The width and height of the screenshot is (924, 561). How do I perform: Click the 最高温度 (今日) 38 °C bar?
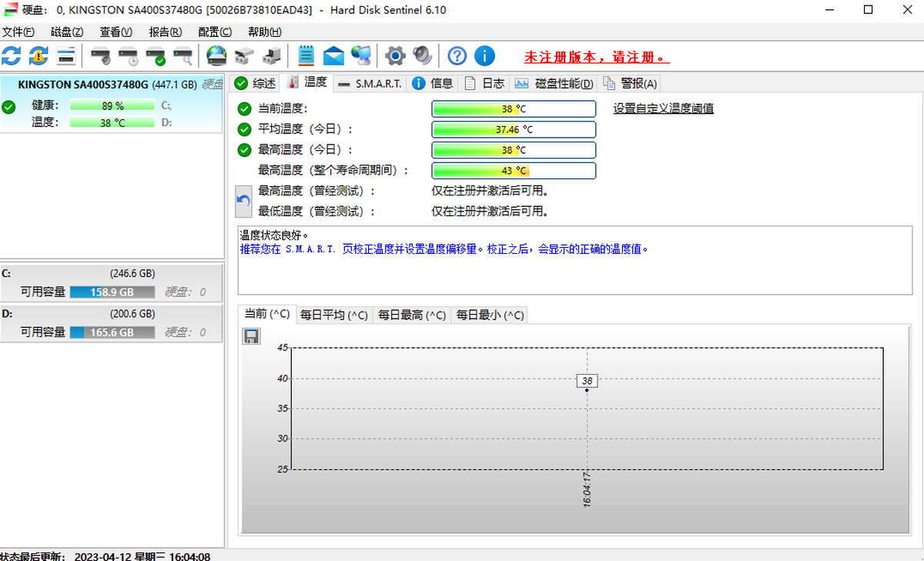(514, 150)
